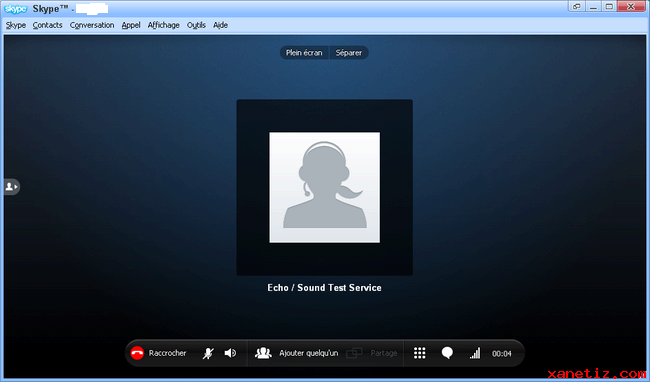Click the Partage label
Screen dimensions: 650x382
383,353
